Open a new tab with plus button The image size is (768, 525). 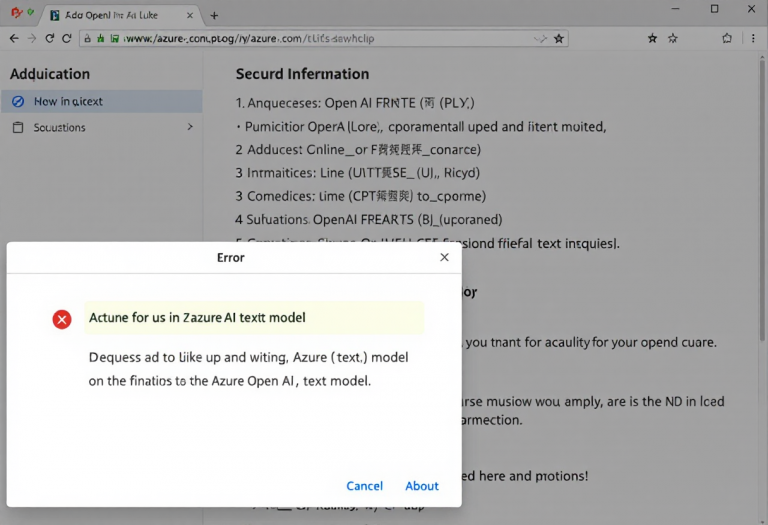pos(214,15)
